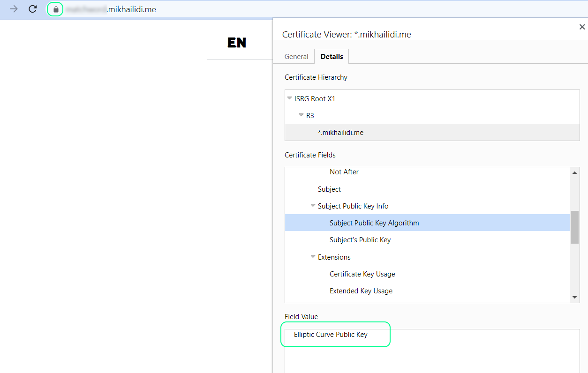Viewport: 588px width, 373px height.
Task: Click the forward navigation arrow
Action: point(14,9)
